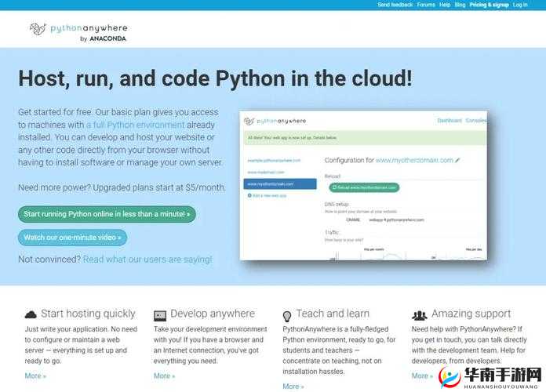This screenshot has height=392, width=546.
Task: Click 'Add a new web app' in the demo screenshot
Action: click(x=267, y=196)
